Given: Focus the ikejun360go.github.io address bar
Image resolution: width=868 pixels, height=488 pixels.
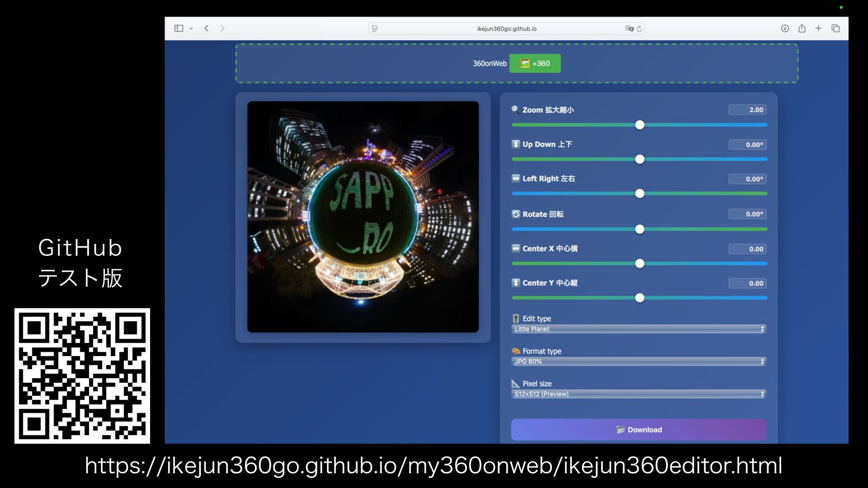Looking at the screenshot, I should click(506, 28).
